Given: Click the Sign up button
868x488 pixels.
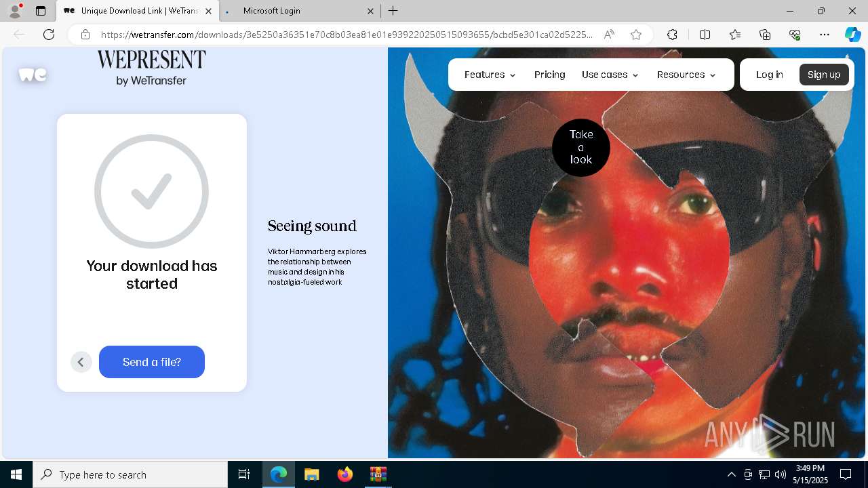Looking at the screenshot, I should click(x=824, y=75).
